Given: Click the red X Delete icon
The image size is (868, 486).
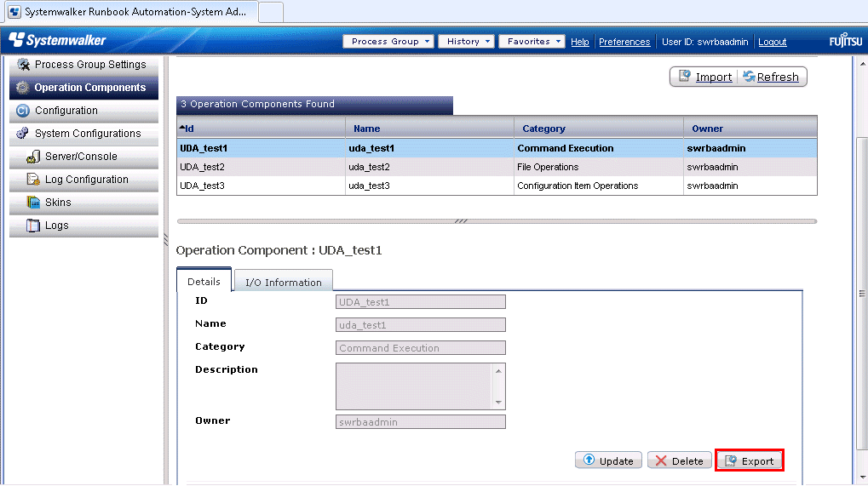Looking at the screenshot, I should click(x=661, y=460).
